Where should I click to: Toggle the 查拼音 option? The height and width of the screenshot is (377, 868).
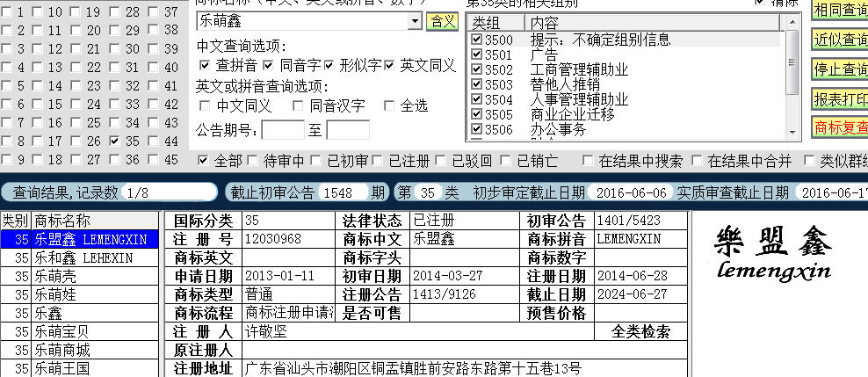click(205, 65)
